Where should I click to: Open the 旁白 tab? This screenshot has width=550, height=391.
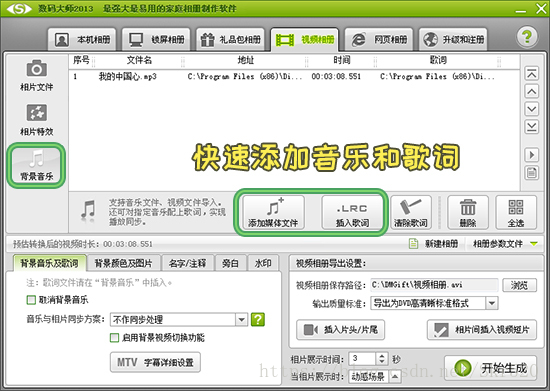(x=230, y=263)
